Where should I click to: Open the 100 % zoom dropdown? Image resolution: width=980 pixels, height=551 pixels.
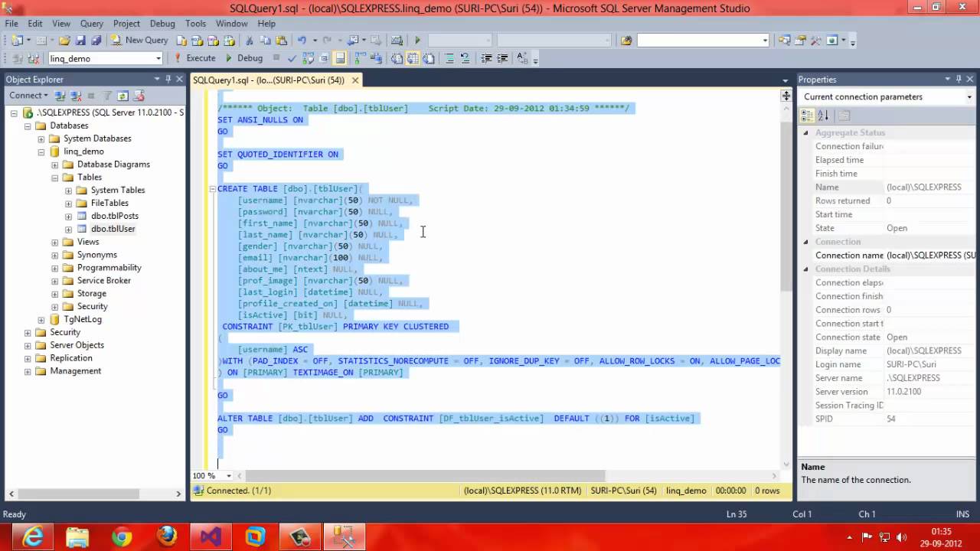click(228, 476)
